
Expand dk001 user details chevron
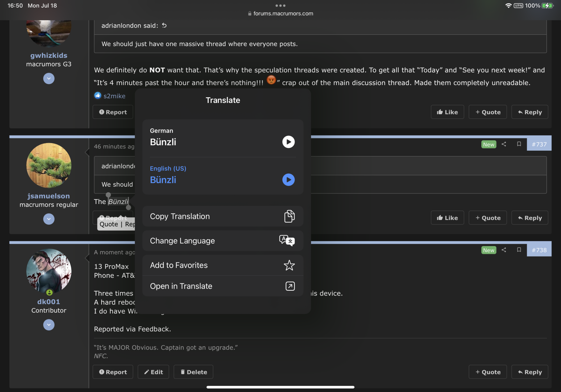point(49,325)
